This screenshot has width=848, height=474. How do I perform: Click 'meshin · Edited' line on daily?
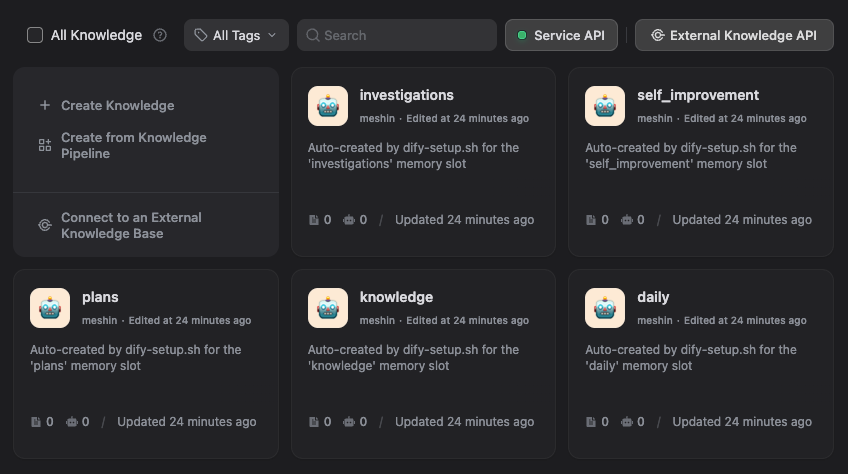click(721, 320)
